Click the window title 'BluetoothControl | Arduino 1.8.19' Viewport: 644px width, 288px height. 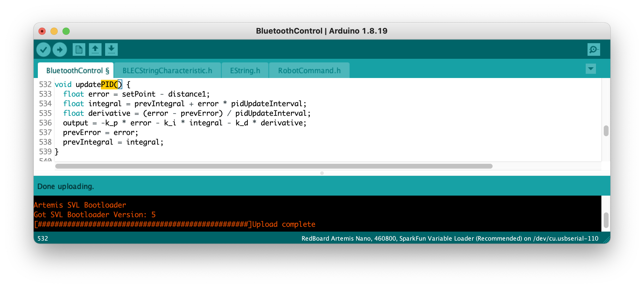click(x=322, y=31)
